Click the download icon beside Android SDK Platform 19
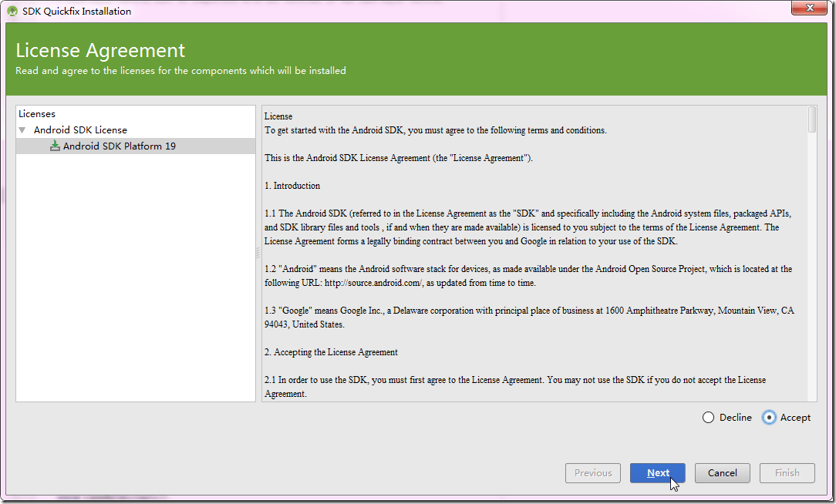Viewport: 836px width, 504px height. coord(55,146)
